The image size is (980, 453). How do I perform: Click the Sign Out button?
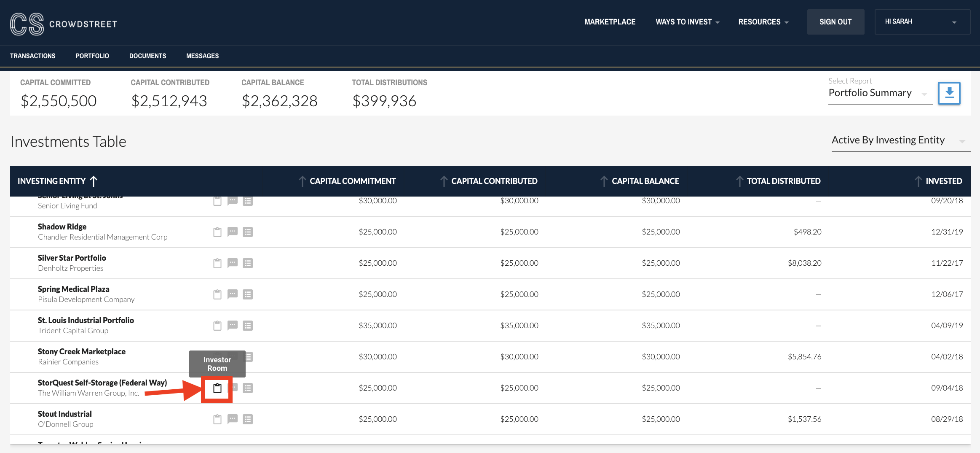pos(835,22)
